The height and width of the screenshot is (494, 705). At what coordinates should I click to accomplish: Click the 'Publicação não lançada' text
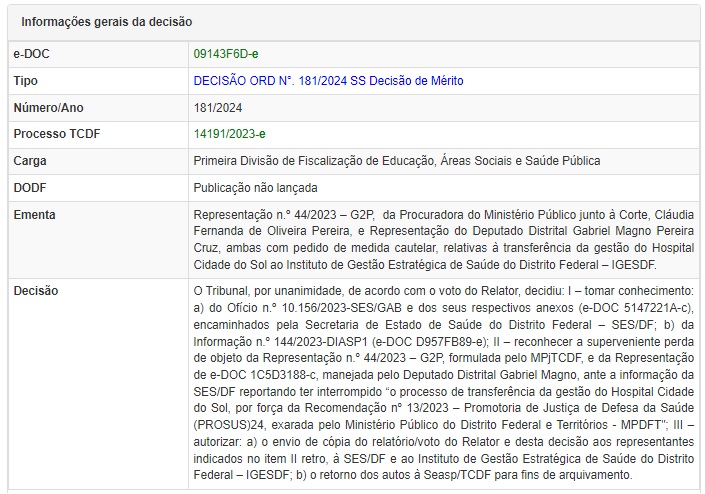click(253, 188)
